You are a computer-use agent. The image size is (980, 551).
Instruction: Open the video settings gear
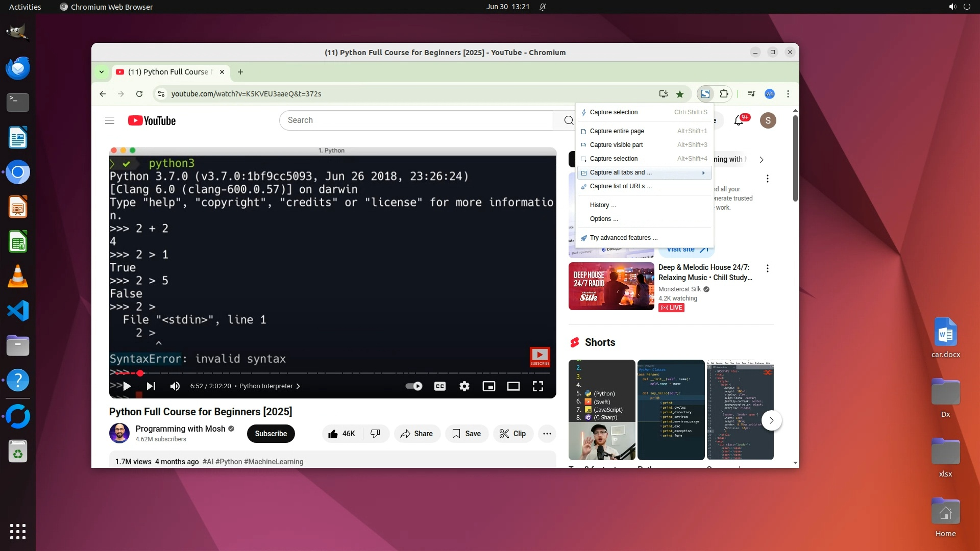click(464, 386)
